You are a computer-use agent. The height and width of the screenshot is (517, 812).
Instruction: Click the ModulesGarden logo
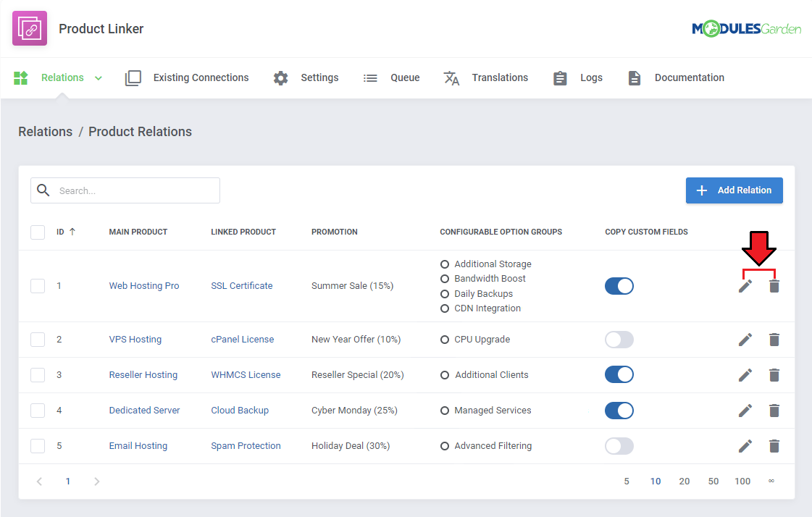pyautogui.click(x=746, y=28)
